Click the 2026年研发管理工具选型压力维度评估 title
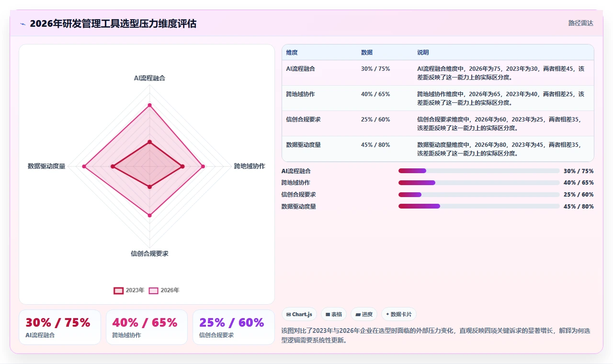613x364 pixels. (x=113, y=23)
